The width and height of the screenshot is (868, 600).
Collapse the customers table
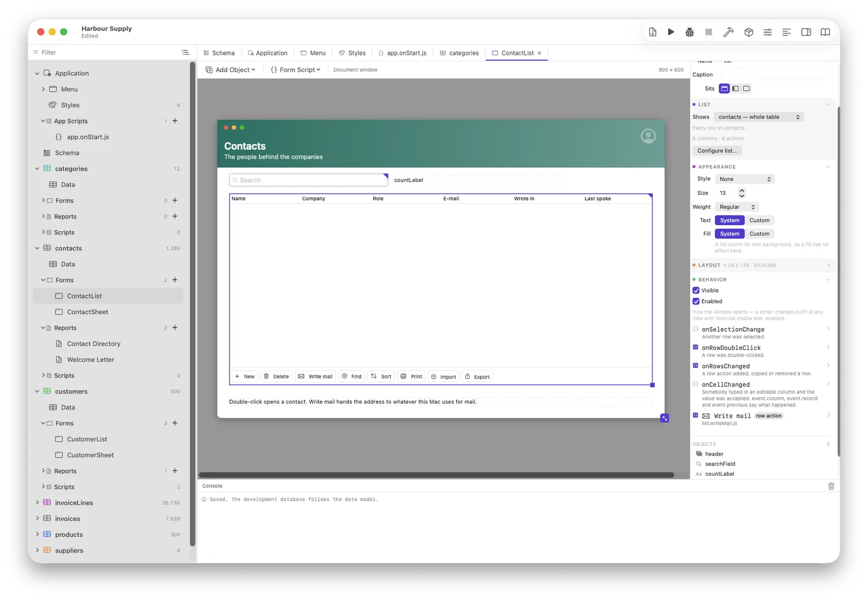pos(37,392)
